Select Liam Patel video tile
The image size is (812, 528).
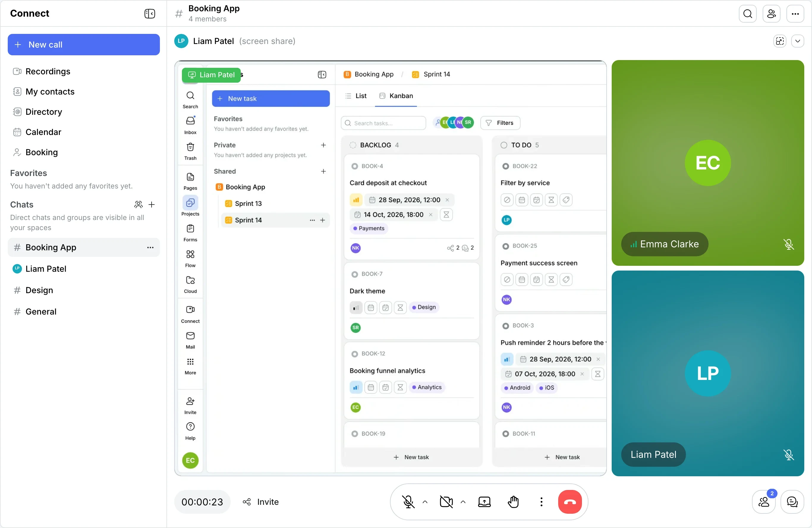[x=708, y=373]
